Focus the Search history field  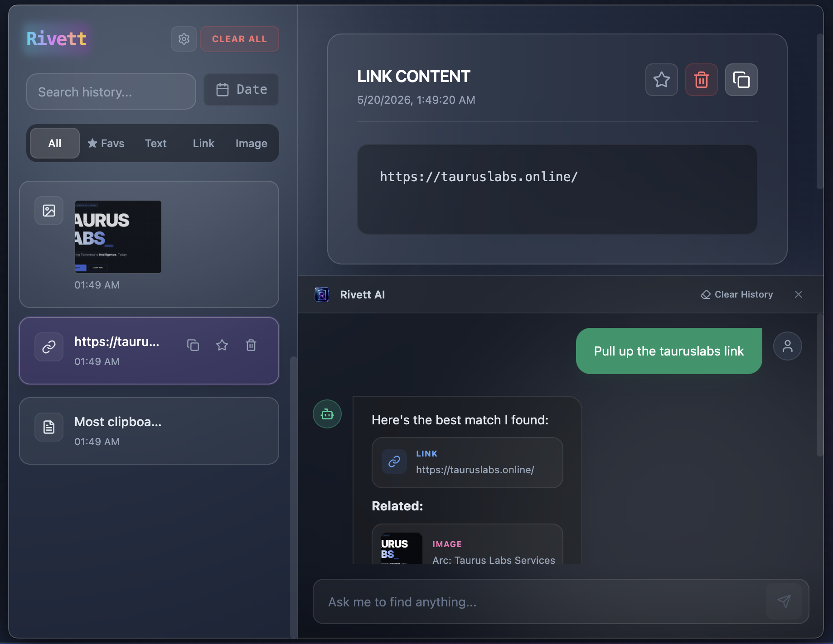[111, 91]
